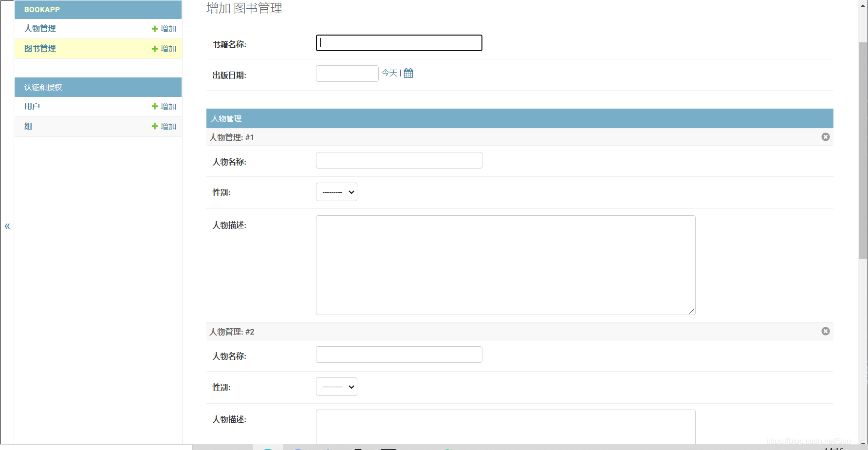Click 增加 next to 图书管理 in sidebar
The height and width of the screenshot is (450, 868).
[164, 49]
